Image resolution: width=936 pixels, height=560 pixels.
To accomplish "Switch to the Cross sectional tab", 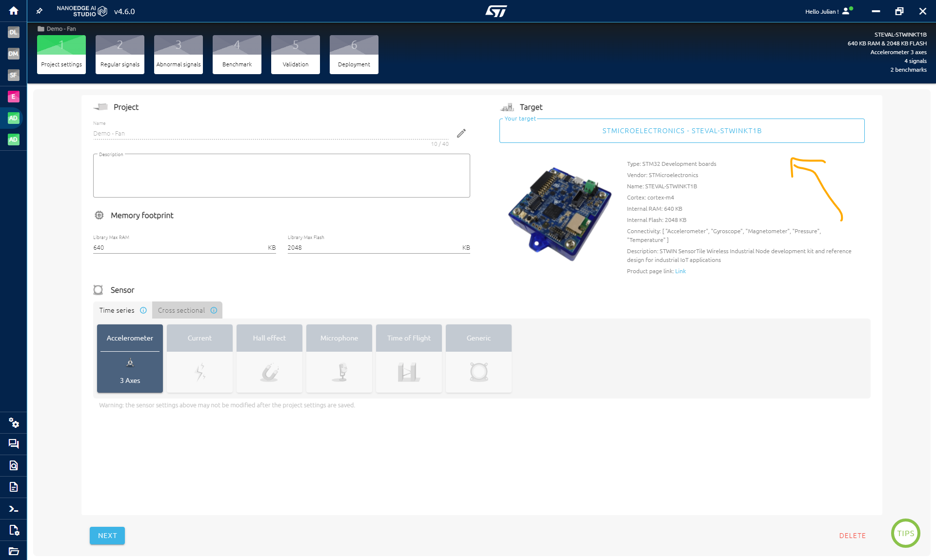I will [181, 310].
